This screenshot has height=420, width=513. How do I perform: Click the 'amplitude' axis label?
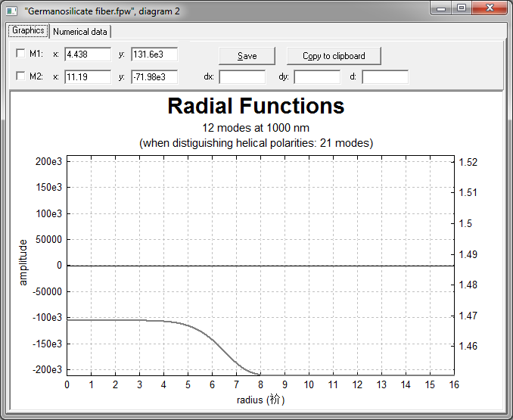[x=23, y=263]
